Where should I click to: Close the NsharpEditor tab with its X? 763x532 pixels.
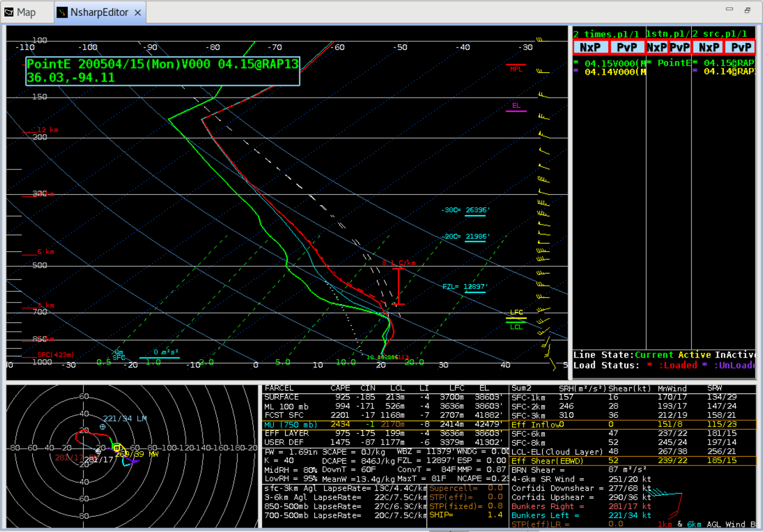[x=138, y=13]
